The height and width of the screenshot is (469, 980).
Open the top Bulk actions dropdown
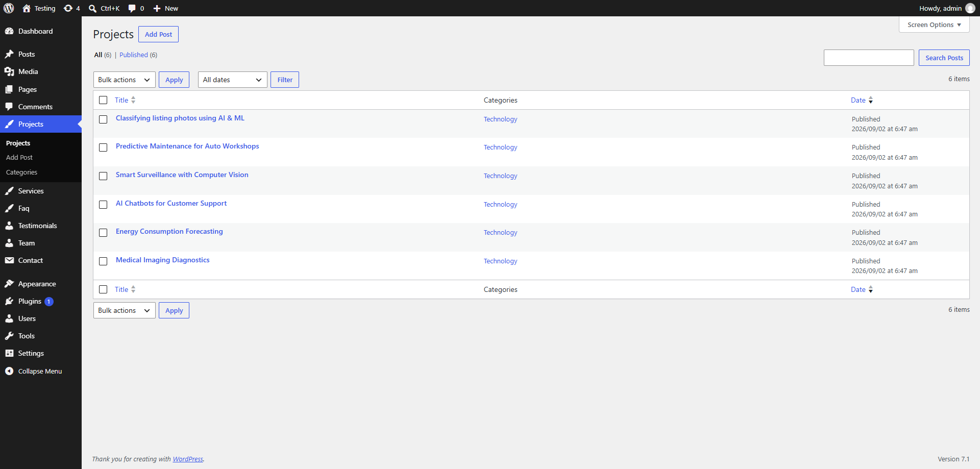coord(125,80)
